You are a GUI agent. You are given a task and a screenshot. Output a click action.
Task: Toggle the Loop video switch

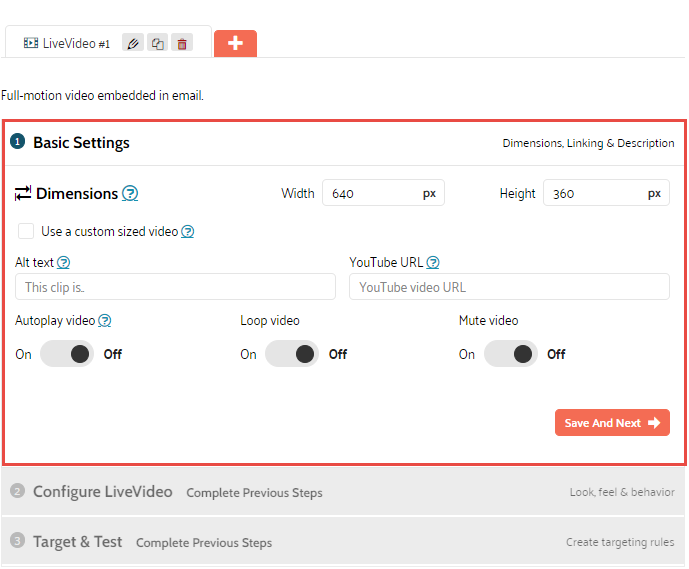point(292,354)
